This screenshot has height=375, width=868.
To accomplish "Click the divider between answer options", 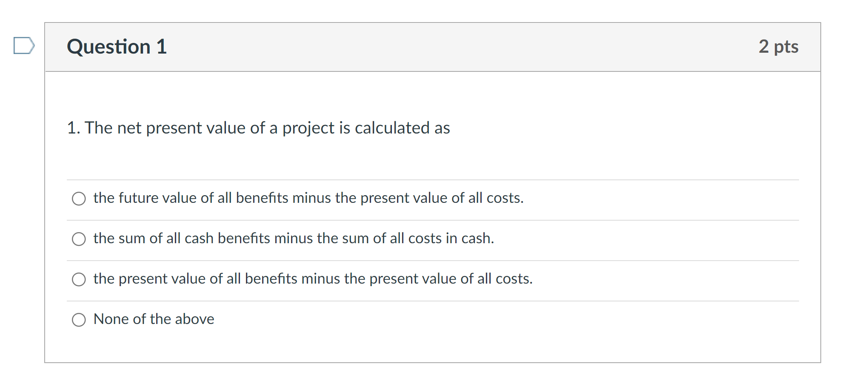I will point(425,219).
